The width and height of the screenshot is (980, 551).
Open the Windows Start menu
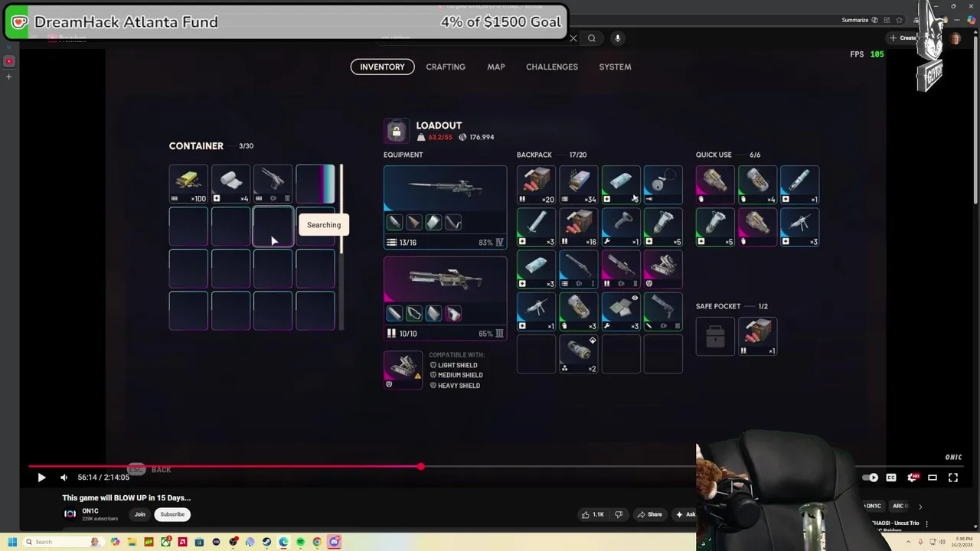coord(12,542)
